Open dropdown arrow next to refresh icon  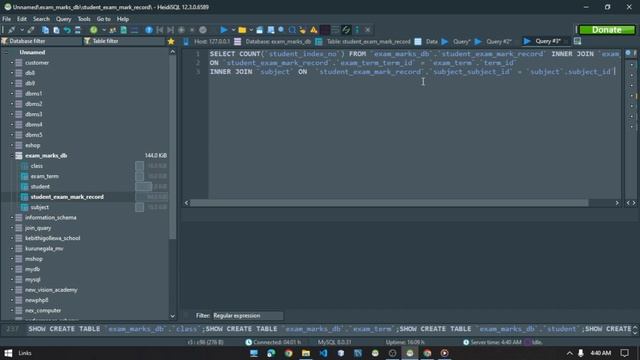click(104, 30)
